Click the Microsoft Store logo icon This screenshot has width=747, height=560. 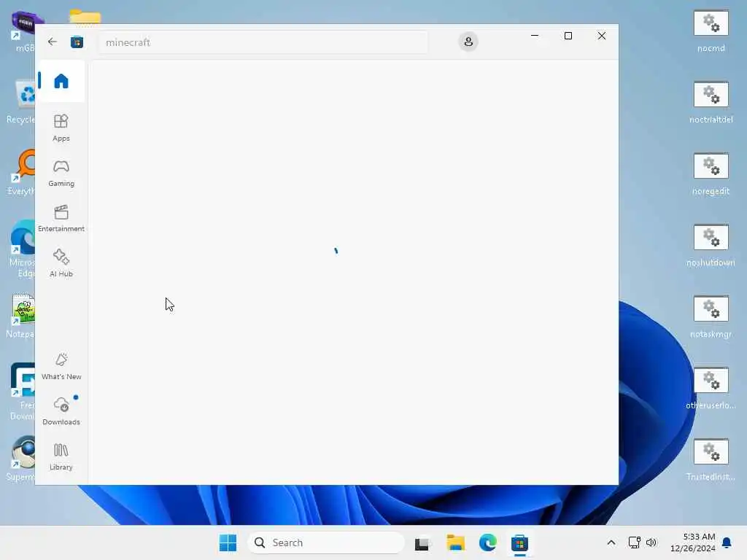(x=77, y=42)
